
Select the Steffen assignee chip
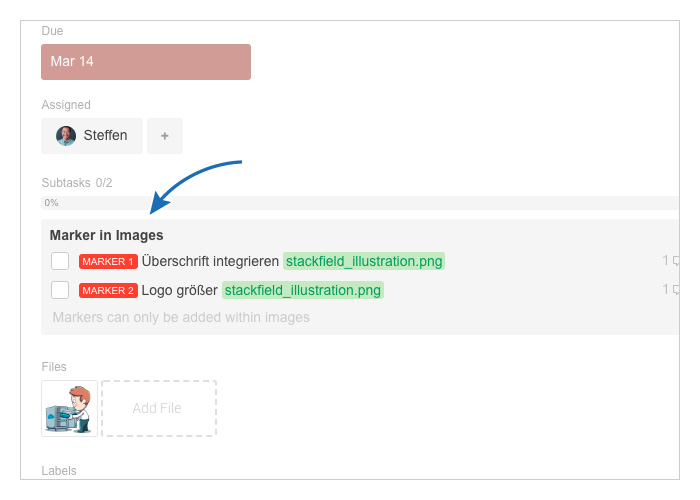pos(92,136)
